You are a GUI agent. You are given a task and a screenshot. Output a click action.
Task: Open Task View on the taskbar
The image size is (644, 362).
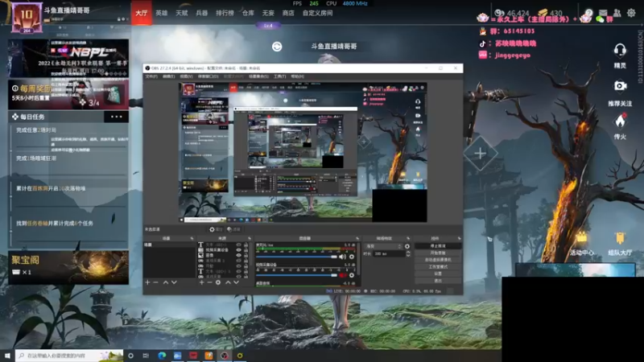point(146,356)
